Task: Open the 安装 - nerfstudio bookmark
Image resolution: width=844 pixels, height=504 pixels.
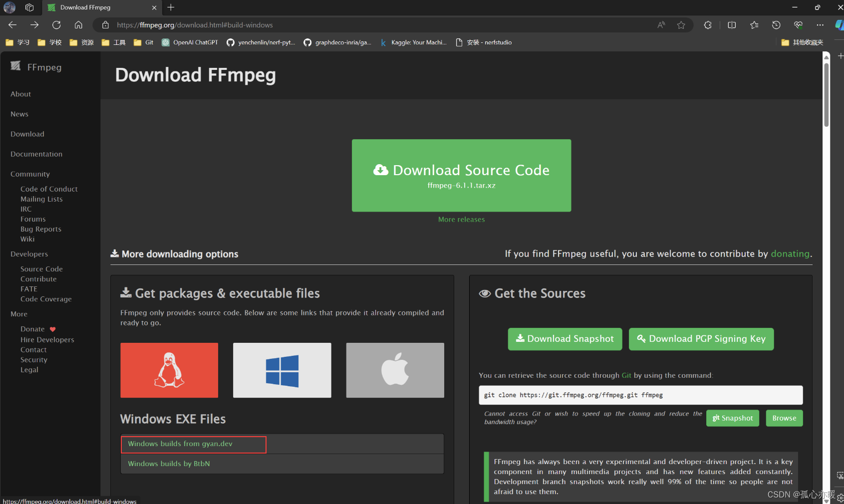Action: click(x=484, y=42)
